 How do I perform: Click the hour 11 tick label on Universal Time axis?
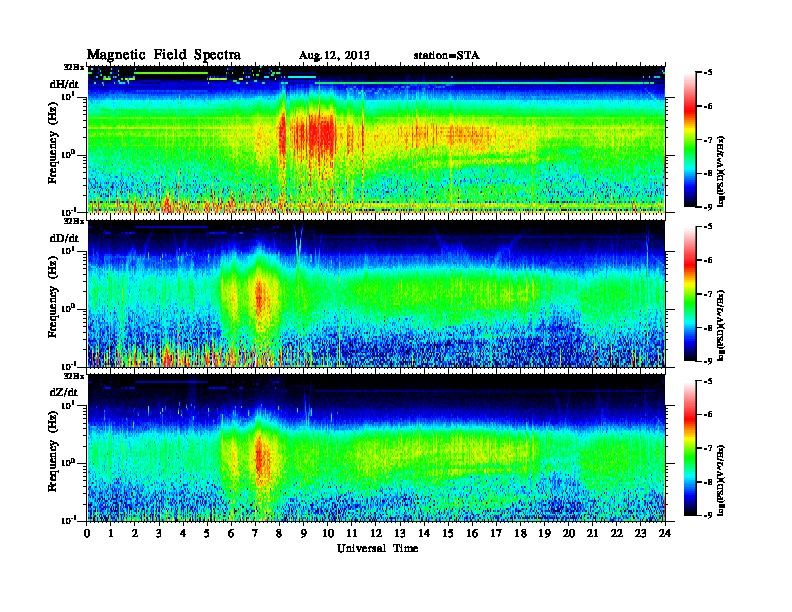coord(352,533)
